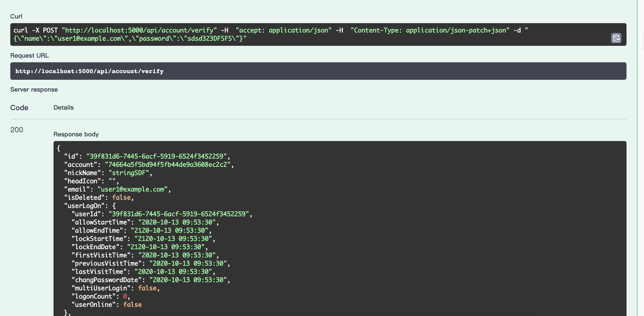Click the Request URL code box
The width and height of the screenshot is (644, 316).
click(x=318, y=71)
